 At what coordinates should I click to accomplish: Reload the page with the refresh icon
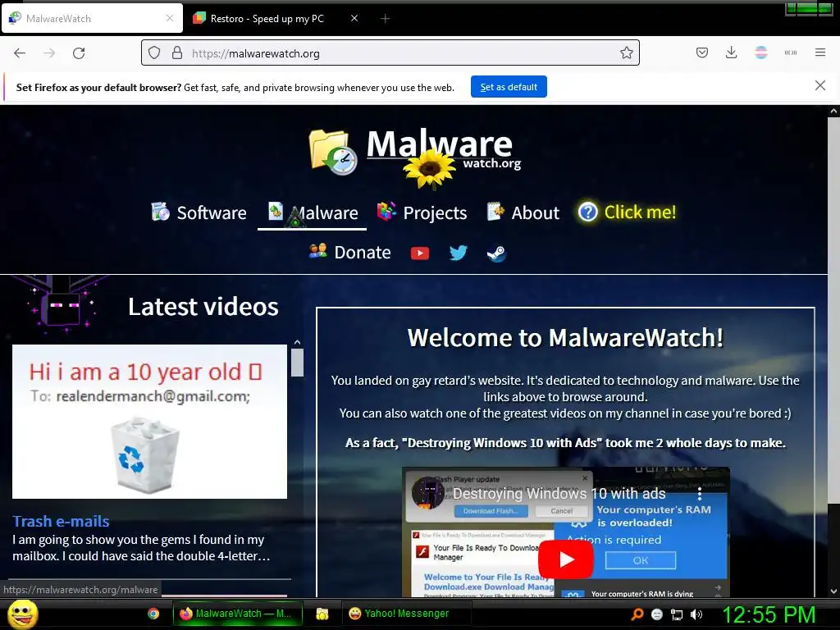point(79,53)
